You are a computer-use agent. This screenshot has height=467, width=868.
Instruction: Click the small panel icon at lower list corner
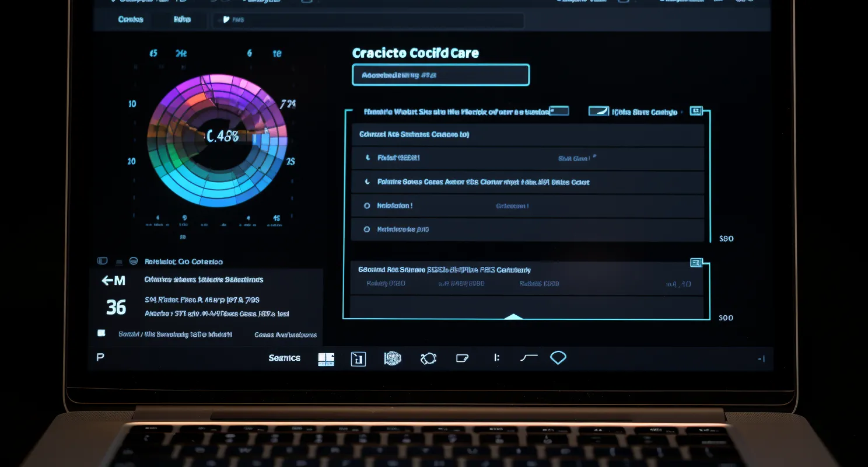[x=696, y=263]
